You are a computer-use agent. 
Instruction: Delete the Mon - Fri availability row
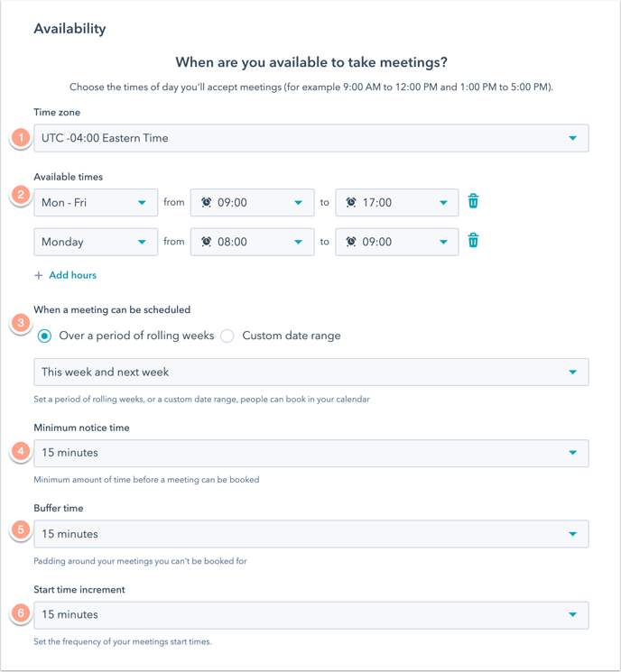(473, 202)
